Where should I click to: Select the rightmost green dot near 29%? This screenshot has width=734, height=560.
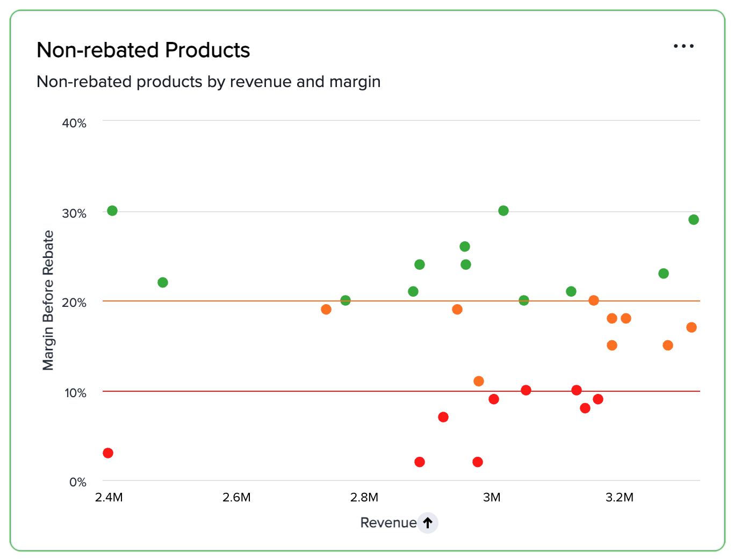point(693,220)
